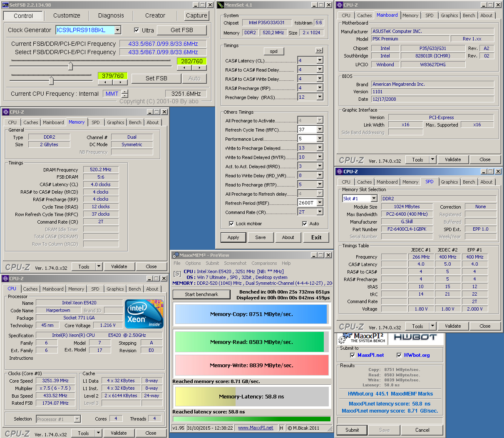Click the right arrow button under 379/760
The image size is (504, 438).
(x=120, y=82)
